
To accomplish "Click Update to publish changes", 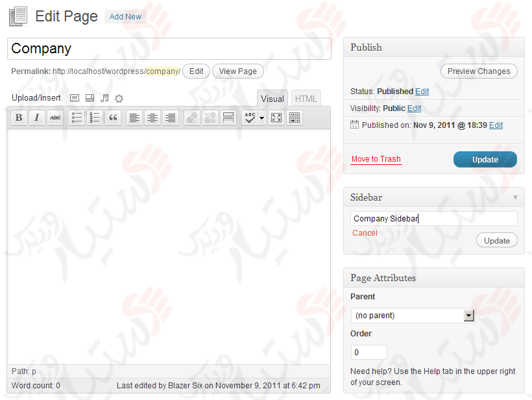I will point(485,159).
